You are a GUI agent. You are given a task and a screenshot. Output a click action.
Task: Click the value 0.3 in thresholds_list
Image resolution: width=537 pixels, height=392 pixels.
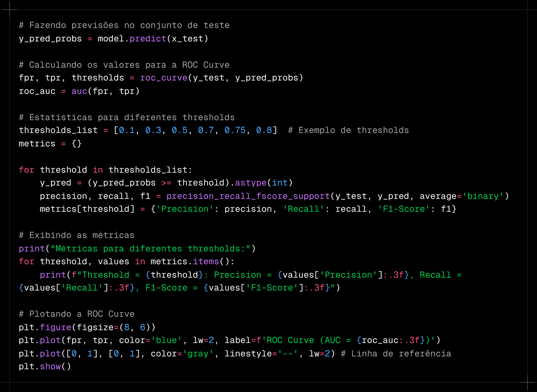[153, 130]
